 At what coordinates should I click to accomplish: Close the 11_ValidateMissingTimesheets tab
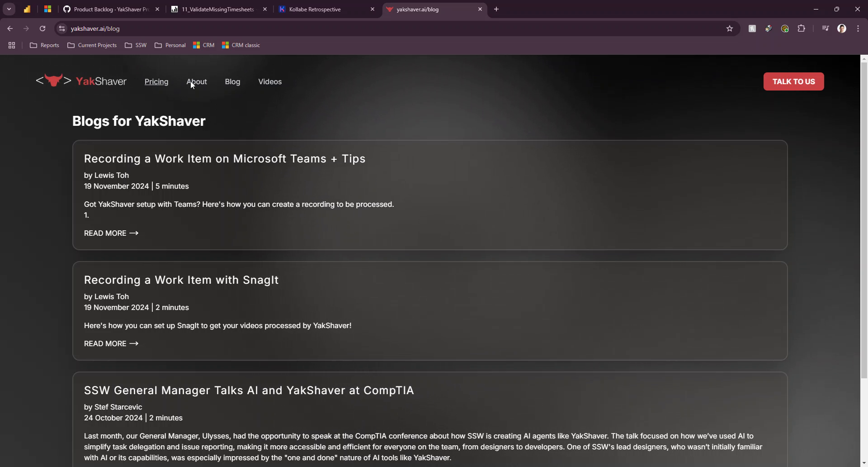(x=265, y=9)
